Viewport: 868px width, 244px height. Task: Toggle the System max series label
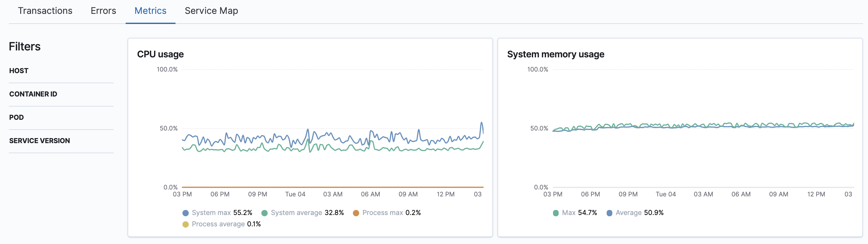click(x=211, y=213)
